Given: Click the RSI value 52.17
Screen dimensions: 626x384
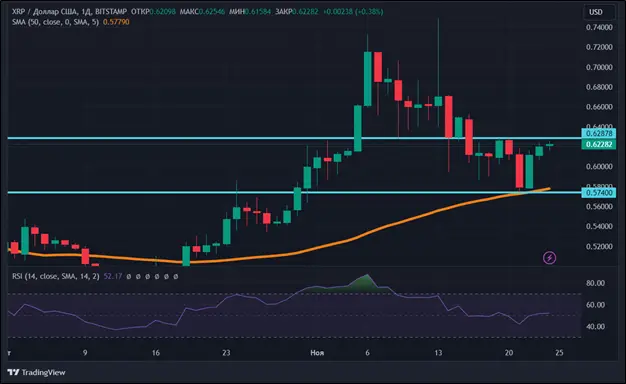Looking at the screenshot, I should coord(113,276).
